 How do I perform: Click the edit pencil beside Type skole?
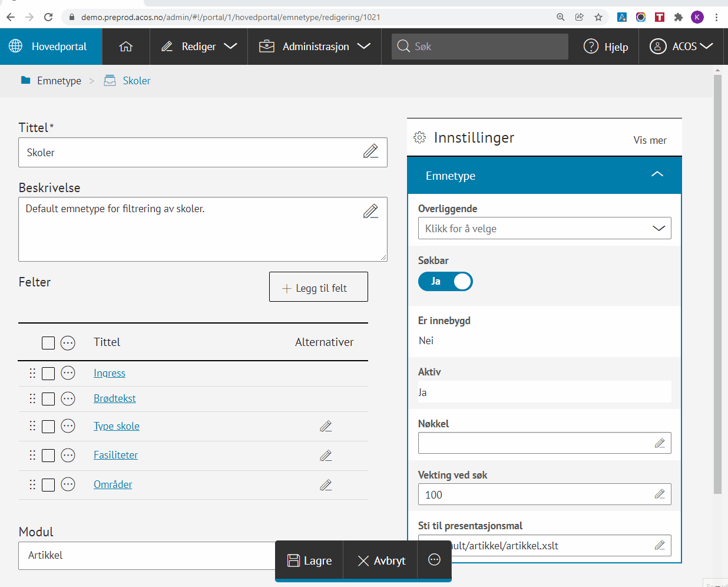click(x=326, y=426)
